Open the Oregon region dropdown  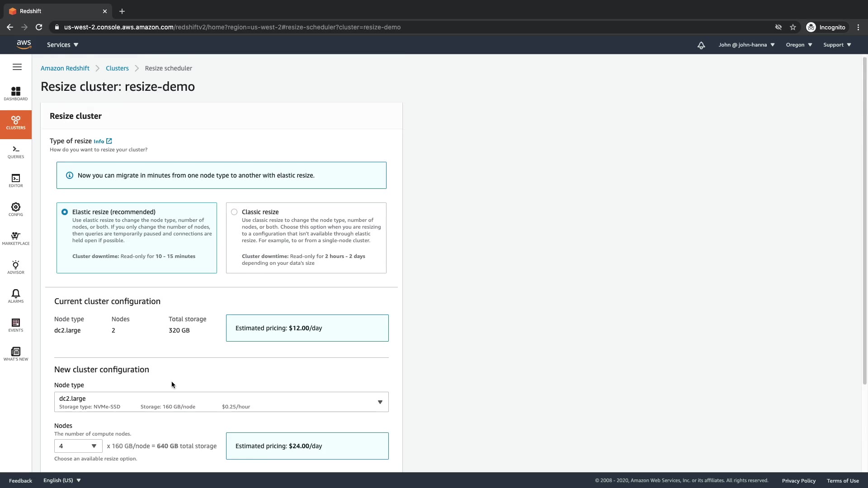[799, 45]
